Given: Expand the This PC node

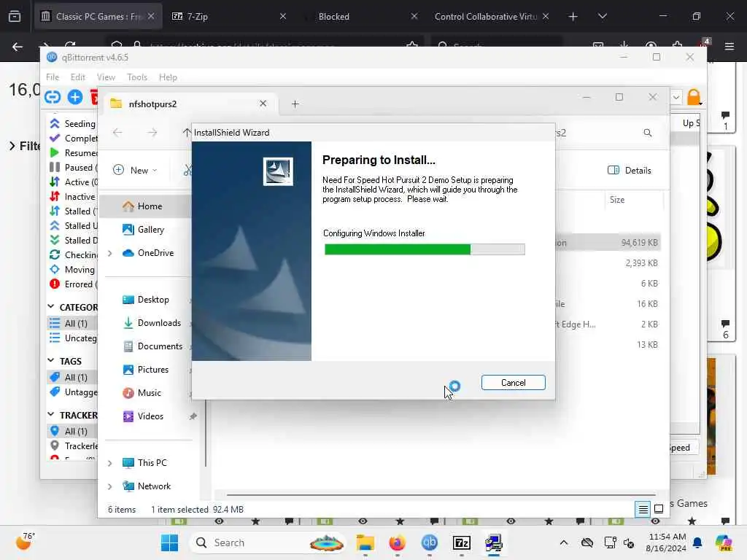Looking at the screenshot, I should [x=110, y=463].
